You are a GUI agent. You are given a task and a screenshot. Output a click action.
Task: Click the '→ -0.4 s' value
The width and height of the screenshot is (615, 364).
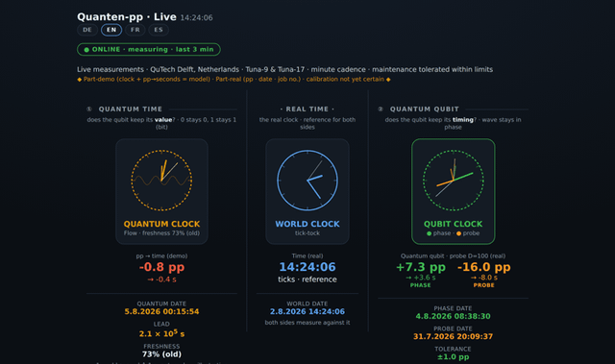161,279
